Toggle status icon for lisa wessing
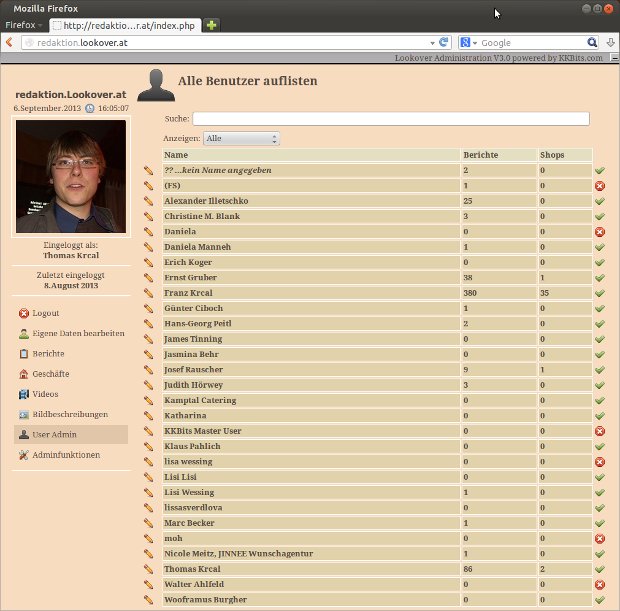Viewport: 620px width, 611px height. [x=600, y=462]
